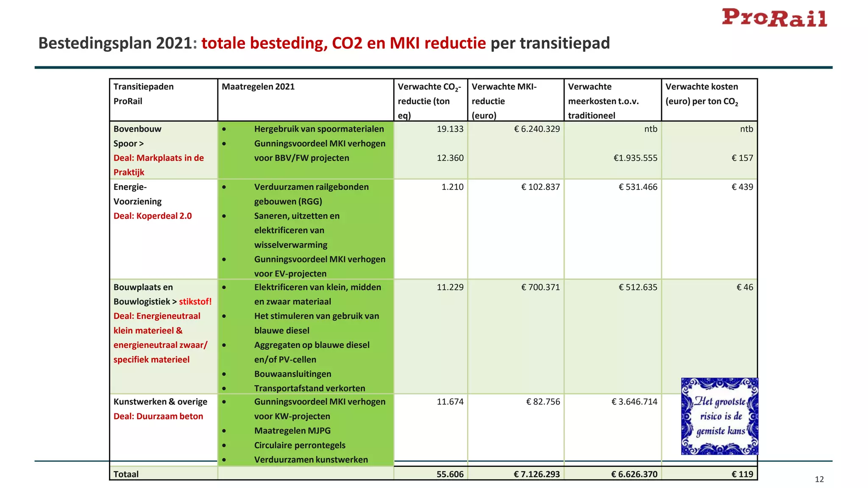The height and width of the screenshot is (488, 868).
Task: Select 'Deal: Duurzaam beton' text
Action: pos(158,416)
